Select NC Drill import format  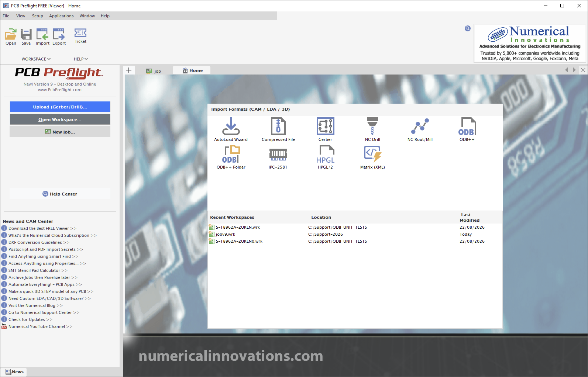[372, 129]
